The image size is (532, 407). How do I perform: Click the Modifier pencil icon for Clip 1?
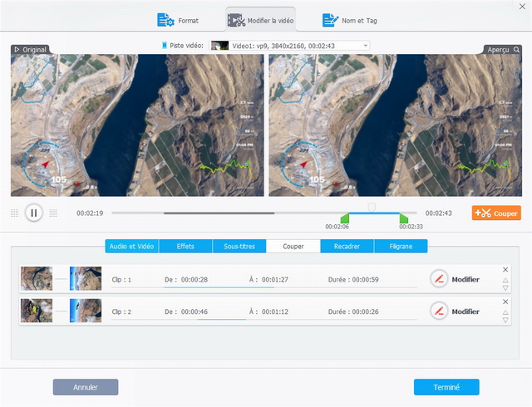click(x=439, y=279)
